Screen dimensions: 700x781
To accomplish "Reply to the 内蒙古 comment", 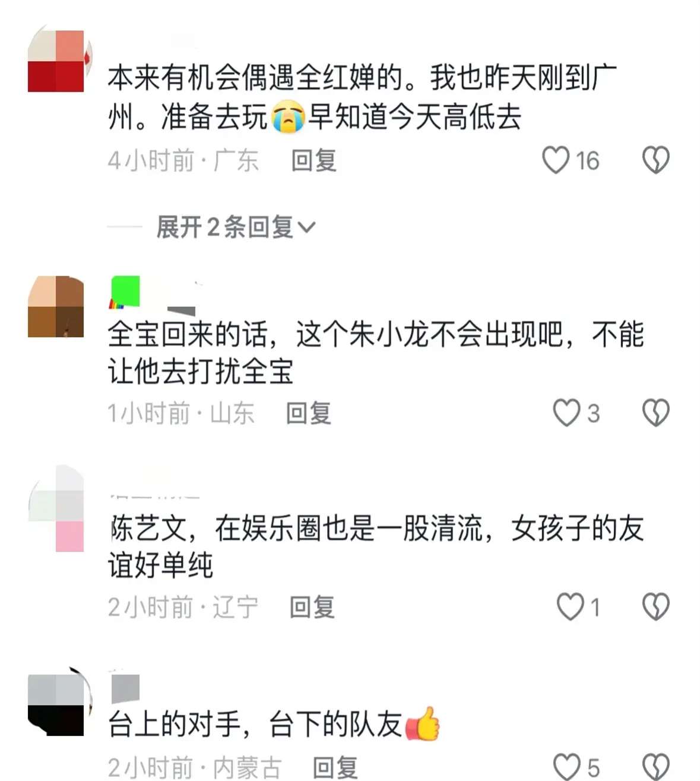I will 335,767.
